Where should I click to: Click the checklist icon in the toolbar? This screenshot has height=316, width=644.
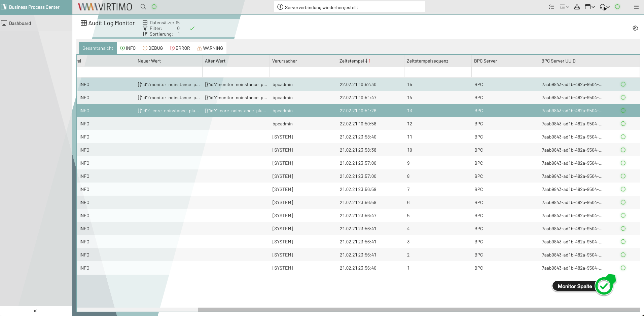(551, 6)
